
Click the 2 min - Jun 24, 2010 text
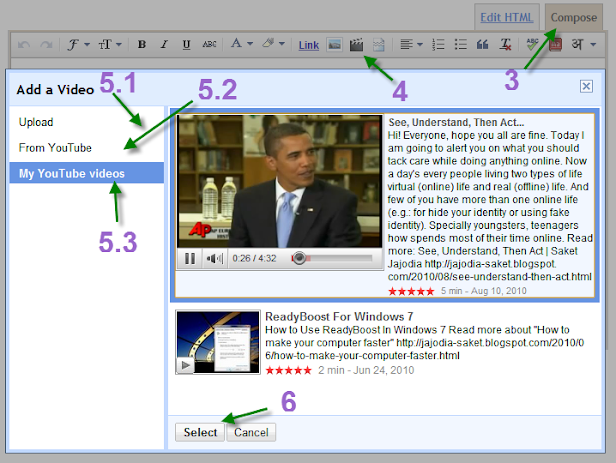(x=366, y=370)
